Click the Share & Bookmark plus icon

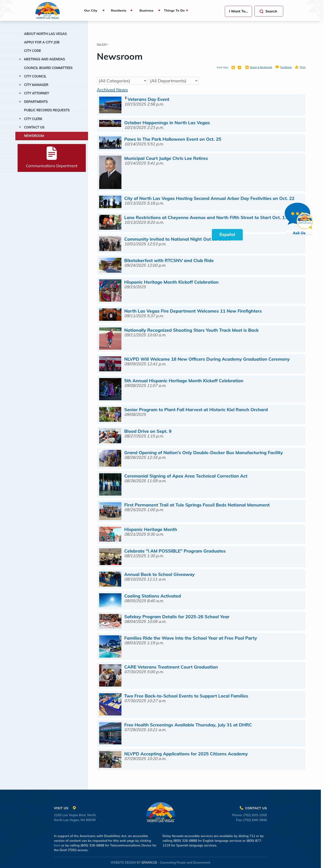click(x=247, y=67)
